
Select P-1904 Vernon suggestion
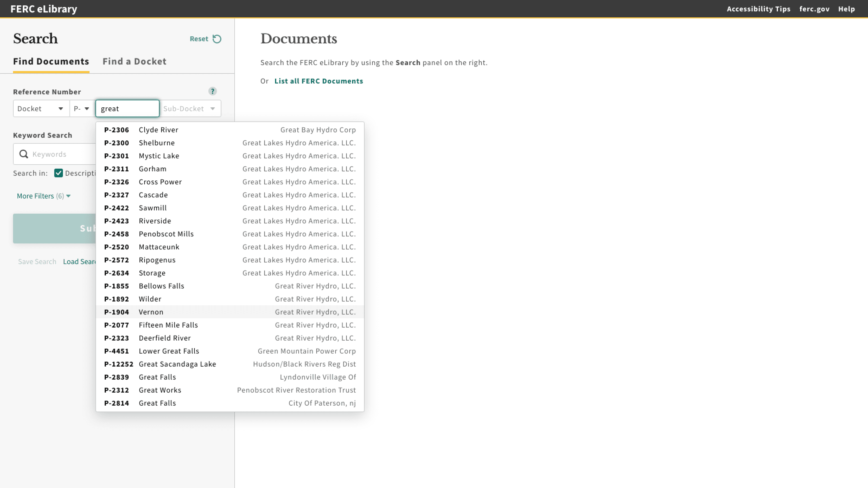click(230, 312)
